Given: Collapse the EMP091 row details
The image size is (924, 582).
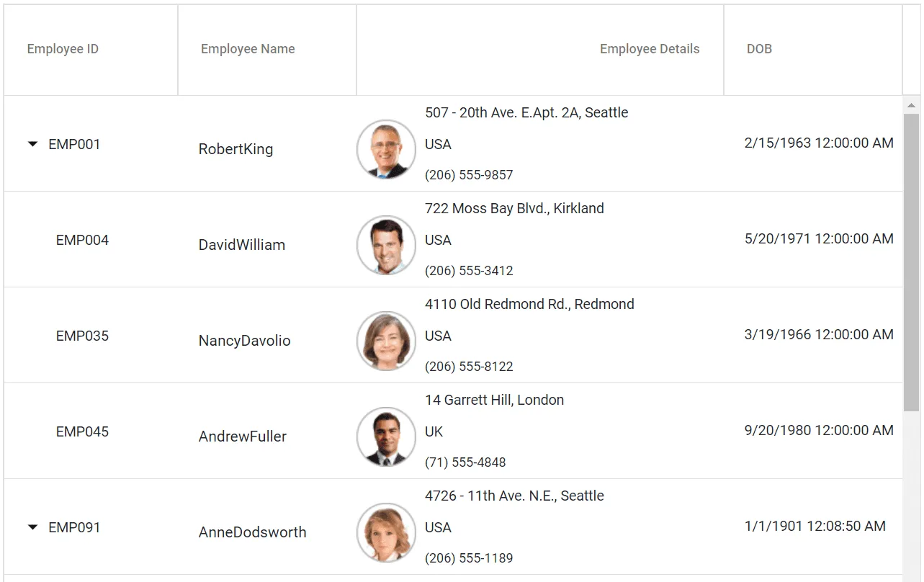Looking at the screenshot, I should [x=32, y=527].
